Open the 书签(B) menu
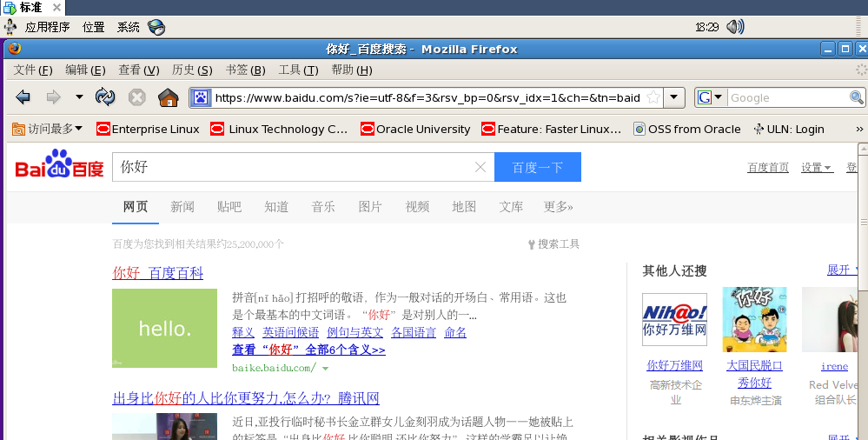This screenshot has height=440, width=868. (x=245, y=70)
